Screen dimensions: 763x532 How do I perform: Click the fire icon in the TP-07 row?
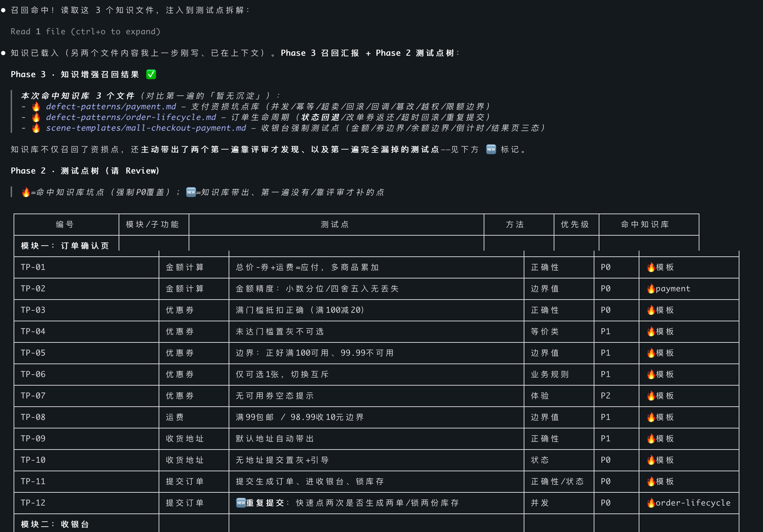click(x=651, y=396)
